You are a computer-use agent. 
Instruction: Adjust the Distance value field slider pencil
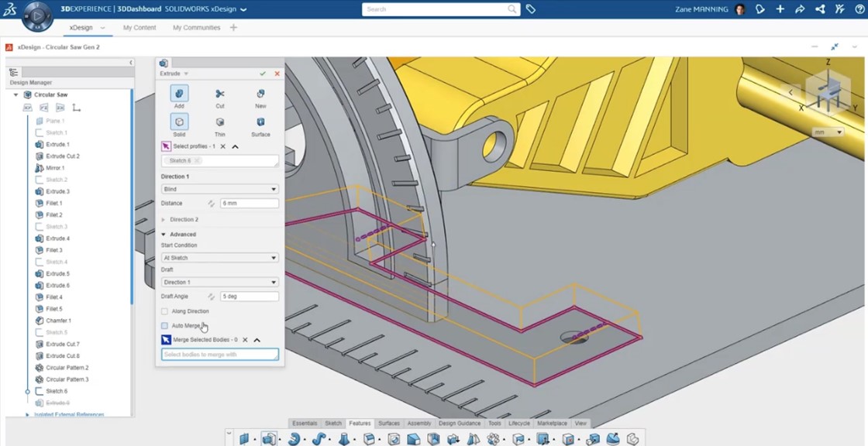tap(209, 203)
